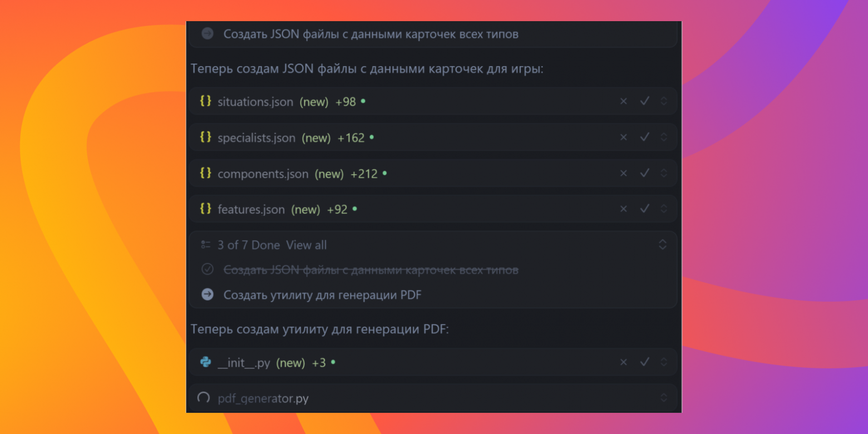
Task: Click the completed checkmark circle of struck-through task
Action: click(208, 270)
